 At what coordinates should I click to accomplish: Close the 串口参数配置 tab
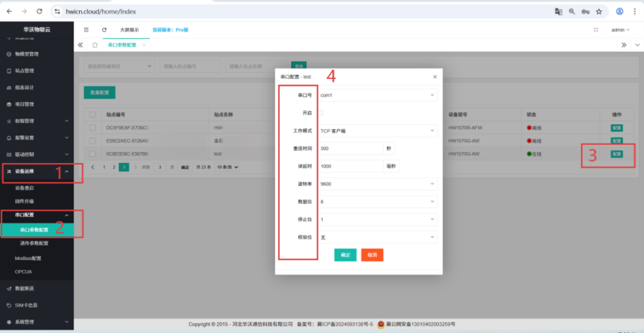point(144,45)
